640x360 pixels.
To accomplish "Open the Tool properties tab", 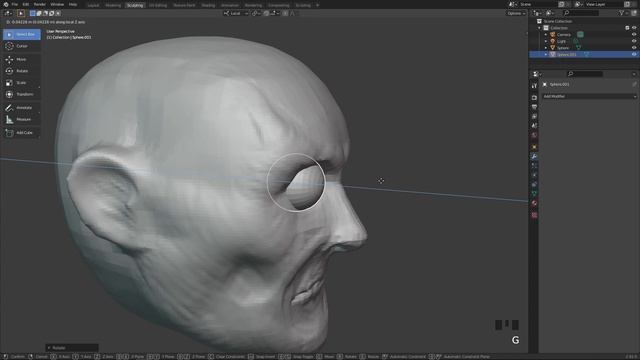I will tap(534, 86).
